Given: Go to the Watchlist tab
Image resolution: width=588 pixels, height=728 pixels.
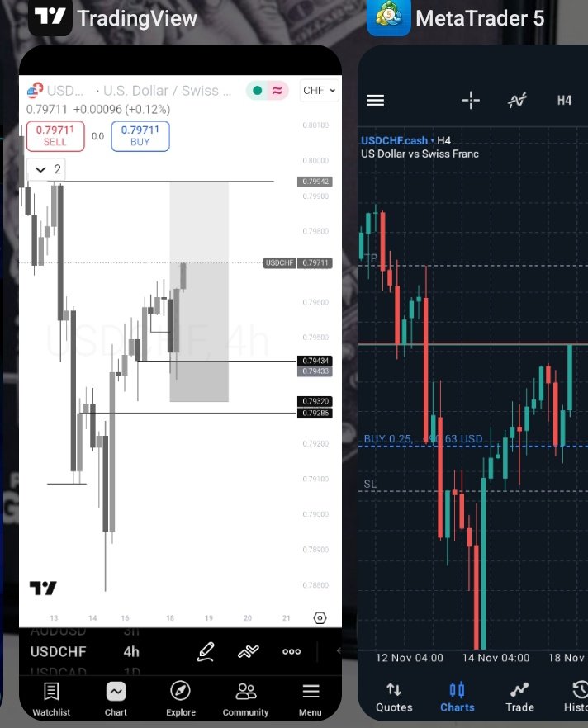Looking at the screenshot, I should coord(51,699).
